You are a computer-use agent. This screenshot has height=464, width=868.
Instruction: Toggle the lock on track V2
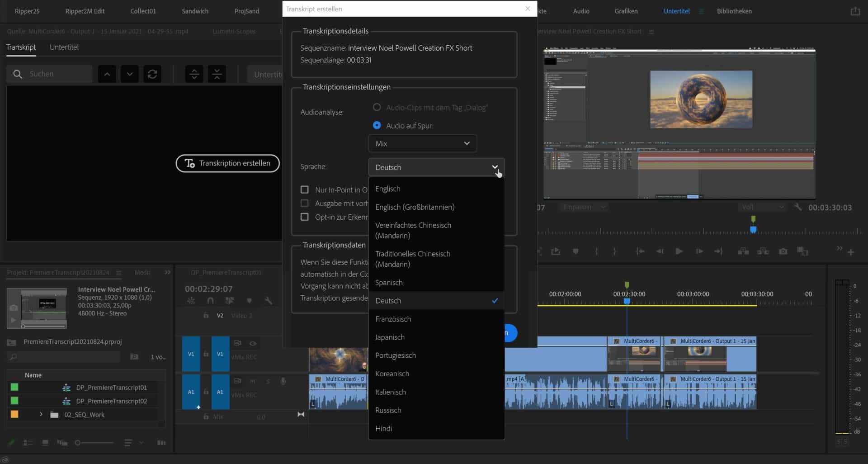coord(206,316)
